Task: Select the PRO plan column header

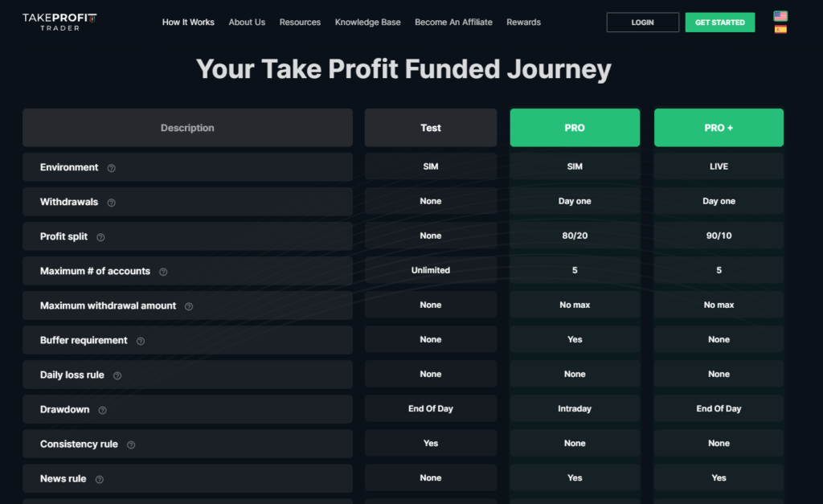Action: [x=575, y=127]
